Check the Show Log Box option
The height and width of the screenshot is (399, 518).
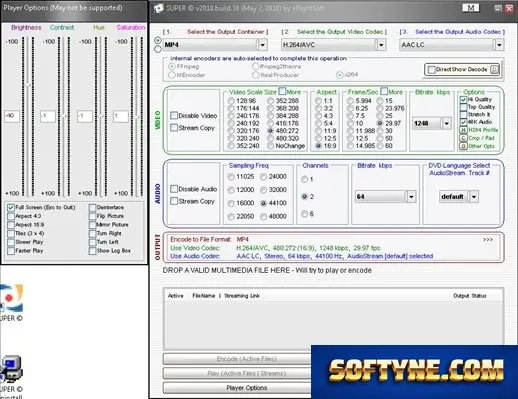click(x=92, y=251)
